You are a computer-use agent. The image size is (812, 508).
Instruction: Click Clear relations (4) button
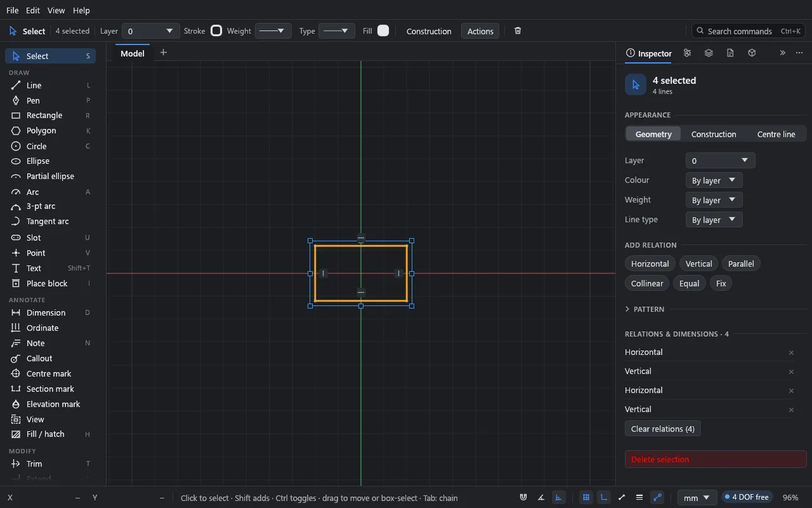662,429
